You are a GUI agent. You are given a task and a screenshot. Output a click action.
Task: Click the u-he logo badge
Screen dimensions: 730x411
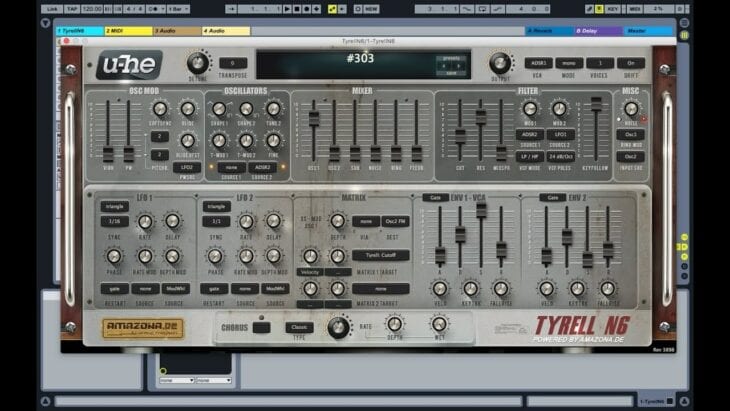tap(129, 64)
